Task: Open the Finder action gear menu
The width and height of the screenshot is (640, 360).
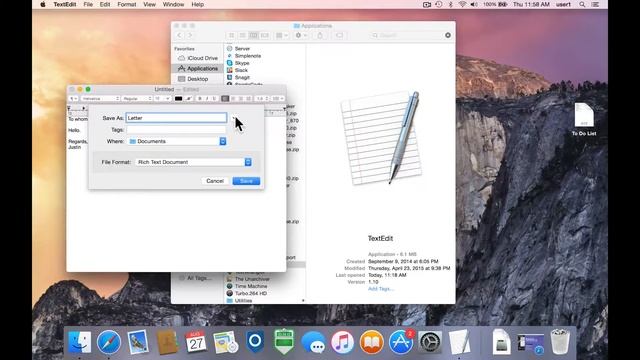Action: (x=301, y=36)
